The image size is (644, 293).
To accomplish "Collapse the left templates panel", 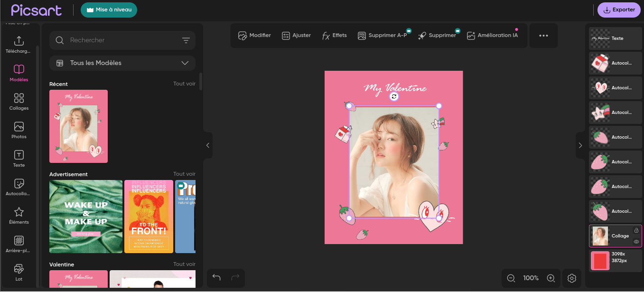I will (207, 145).
